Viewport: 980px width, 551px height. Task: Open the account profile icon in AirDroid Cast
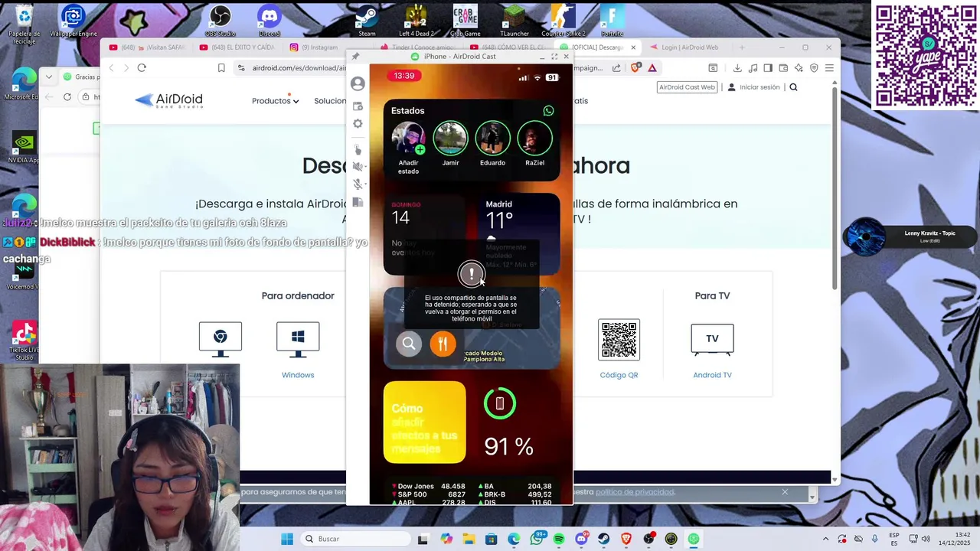point(358,83)
